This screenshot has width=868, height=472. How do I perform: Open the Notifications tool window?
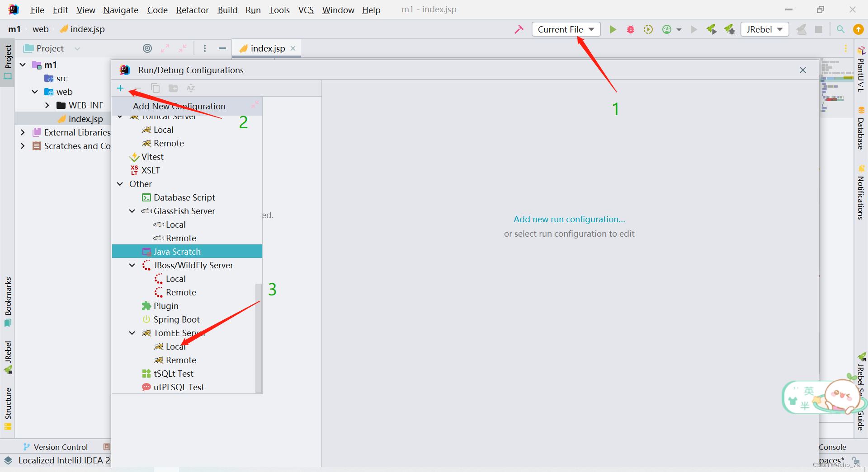(861, 192)
